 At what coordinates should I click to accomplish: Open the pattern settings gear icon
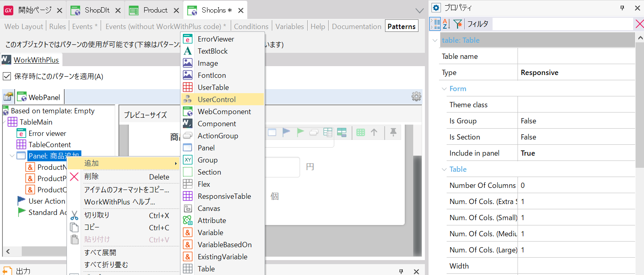(416, 96)
